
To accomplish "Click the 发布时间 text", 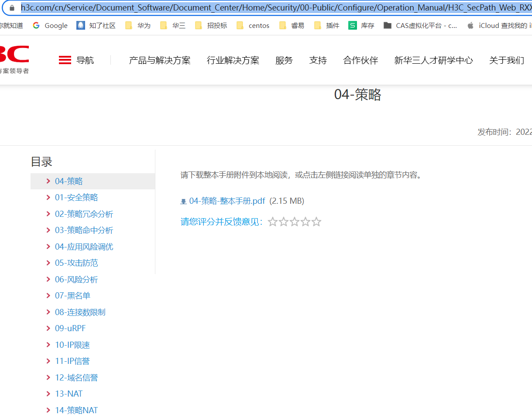I will click(505, 132).
